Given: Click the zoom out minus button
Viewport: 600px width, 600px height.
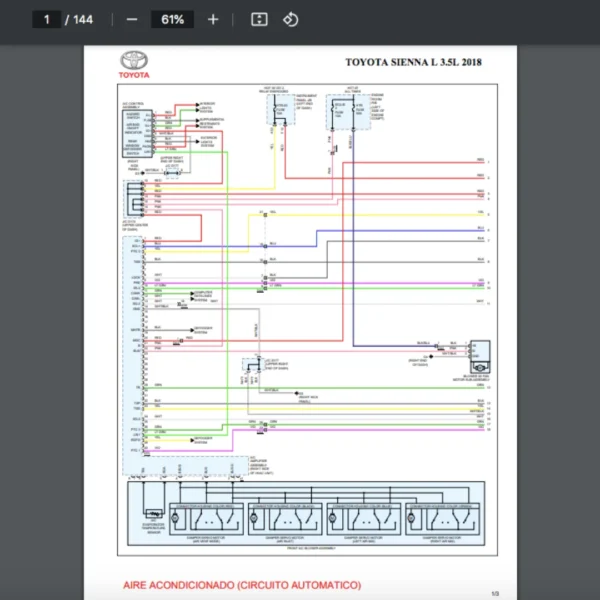Looking at the screenshot, I should pos(133,20).
